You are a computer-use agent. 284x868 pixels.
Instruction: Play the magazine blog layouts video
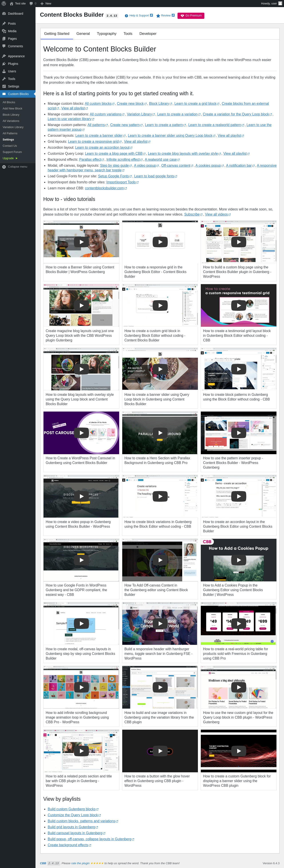point(81,305)
